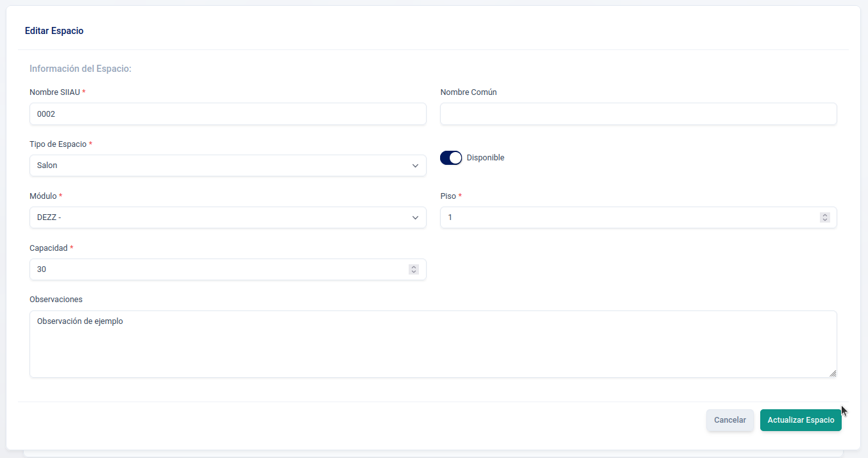Click the Piso stepper down arrow

click(x=825, y=220)
